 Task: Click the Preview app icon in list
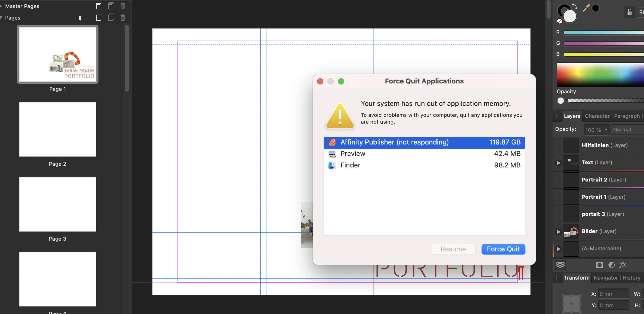click(x=332, y=154)
